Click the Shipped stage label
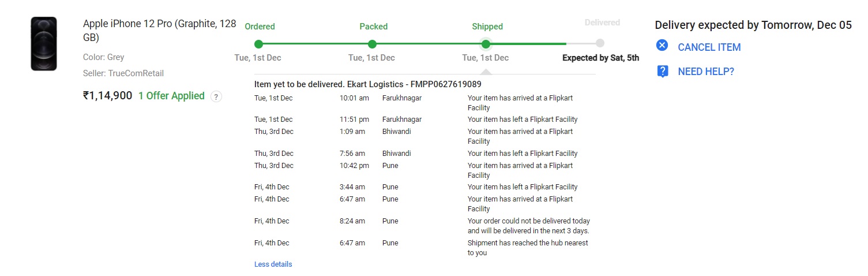This screenshot has height=276, width=868. [487, 27]
